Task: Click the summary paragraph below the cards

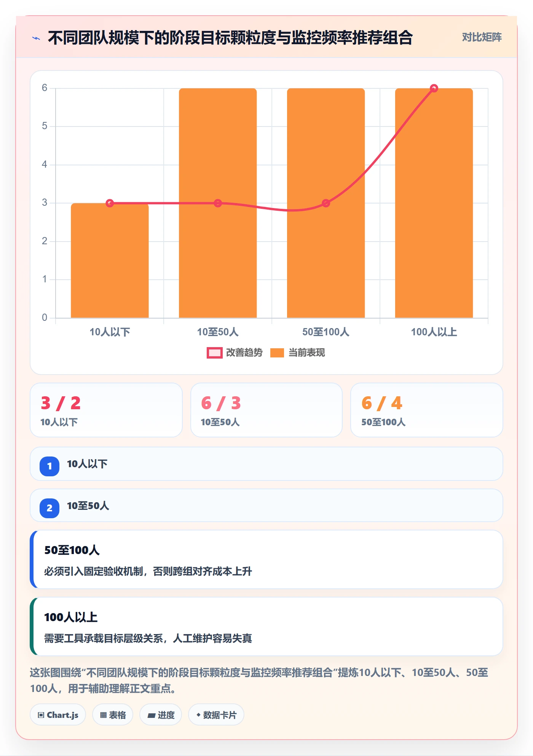Action: (259, 681)
